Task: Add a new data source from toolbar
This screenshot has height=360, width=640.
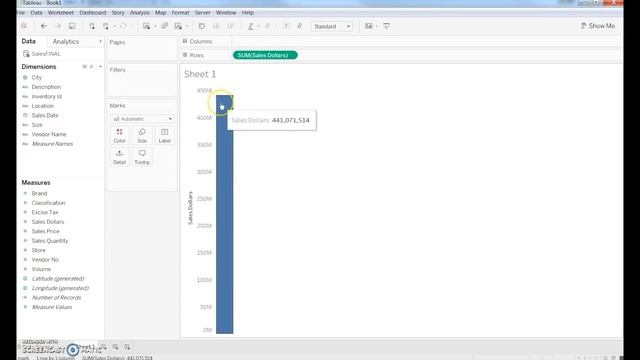Action: click(x=92, y=26)
